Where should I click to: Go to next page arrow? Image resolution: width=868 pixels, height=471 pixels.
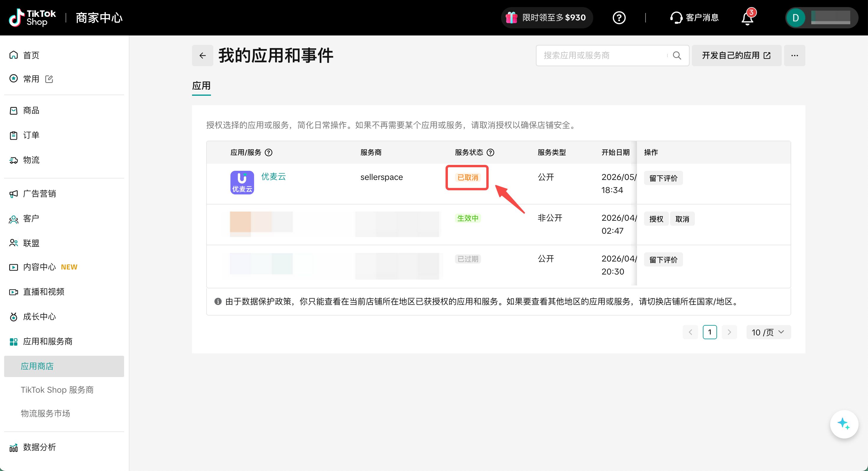click(729, 332)
